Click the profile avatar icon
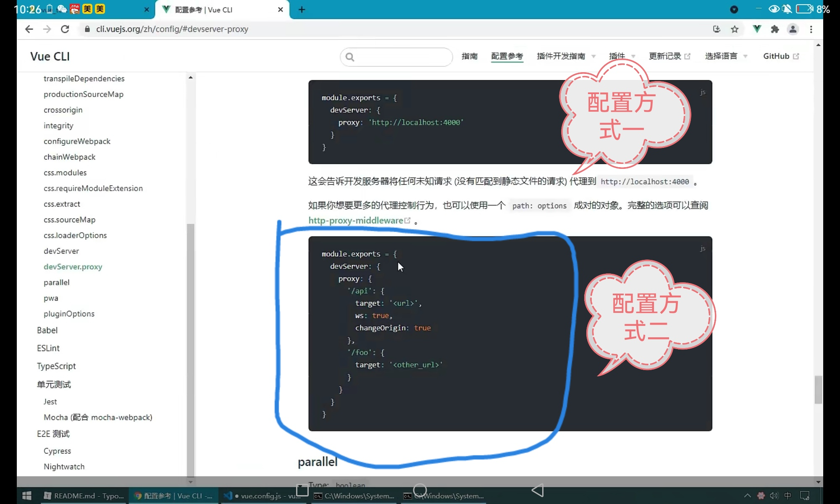The image size is (840, 504). [x=793, y=29]
